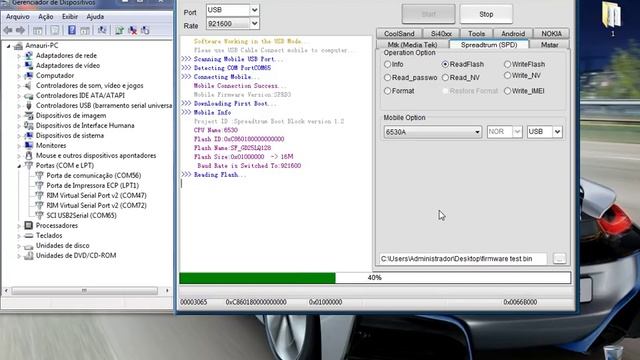Select Porta de Impressora ECP (LPT1)

[x=93, y=185]
